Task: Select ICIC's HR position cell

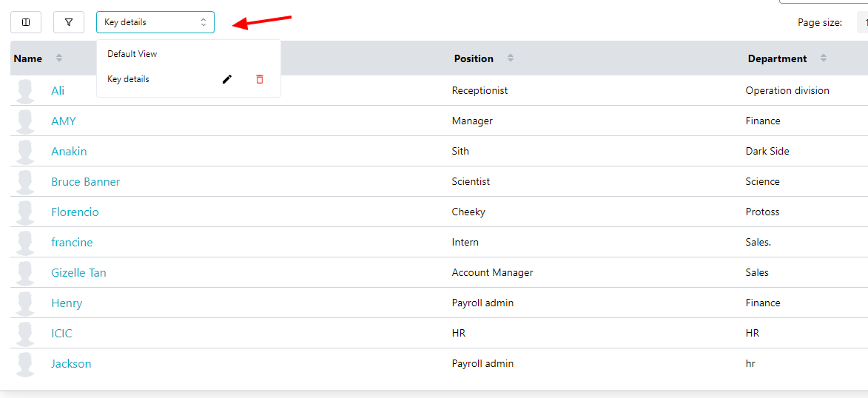Action: click(459, 333)
